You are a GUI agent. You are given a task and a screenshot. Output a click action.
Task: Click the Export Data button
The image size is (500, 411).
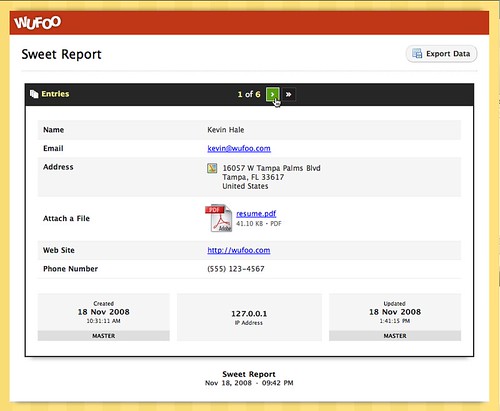pos(441,54)
